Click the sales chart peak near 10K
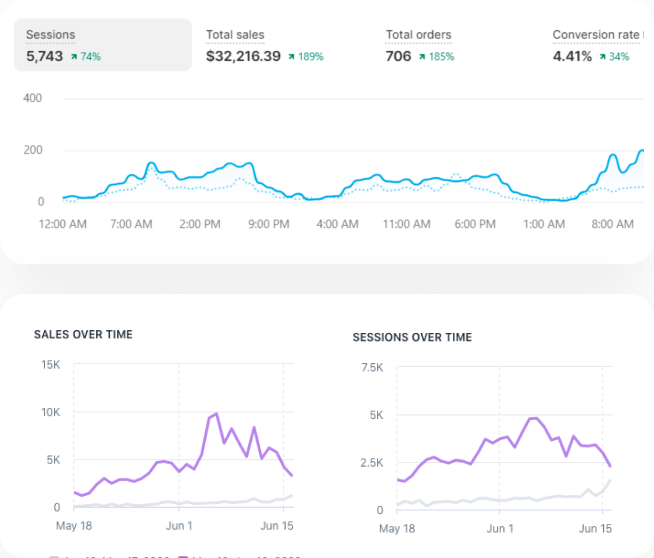 pos(216,413)
